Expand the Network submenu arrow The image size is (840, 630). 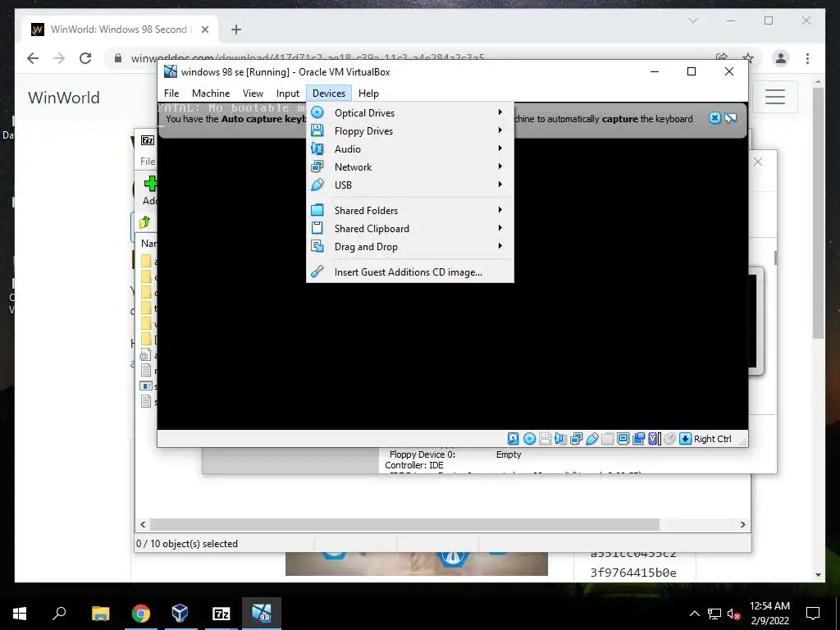coord(500,166)
